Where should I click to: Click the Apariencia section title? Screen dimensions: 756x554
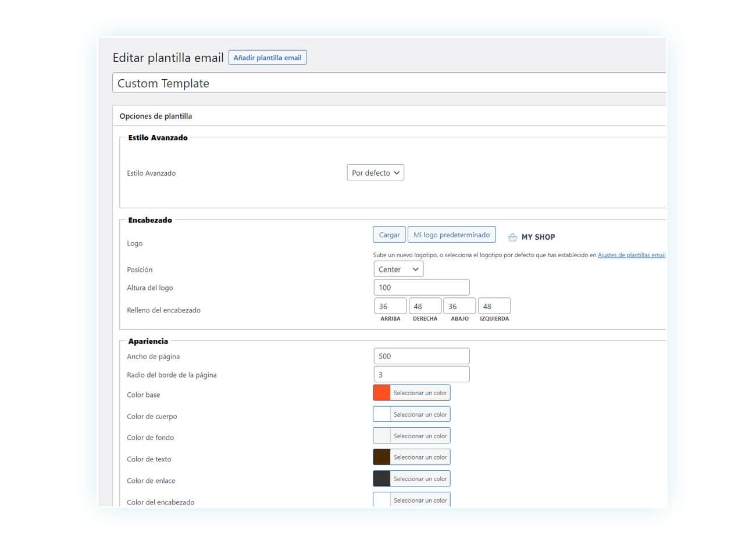click(148, 341)
